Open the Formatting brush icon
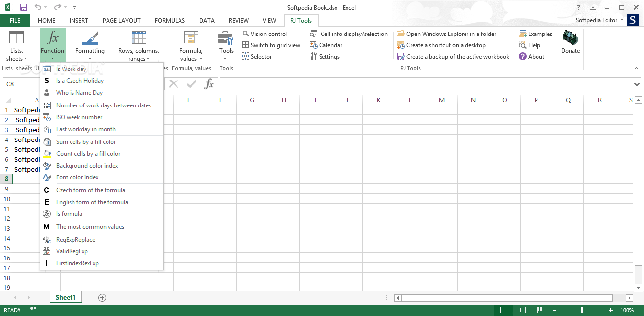This screenshot has width=644, height=316. [x=90, y=46]
